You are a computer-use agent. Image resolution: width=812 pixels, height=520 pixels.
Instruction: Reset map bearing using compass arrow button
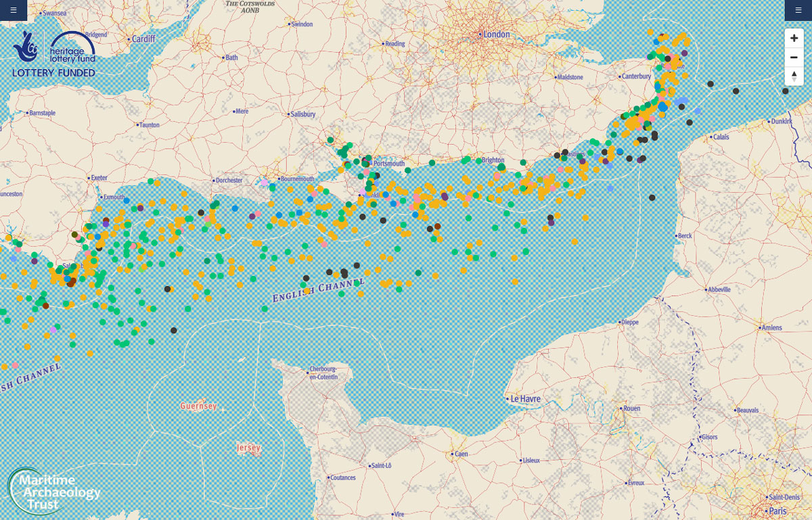(x=794, y=76)
